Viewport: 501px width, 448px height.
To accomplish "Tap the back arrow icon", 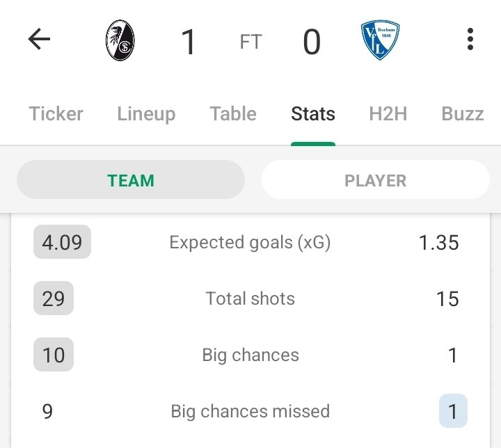I will point(40,40).
